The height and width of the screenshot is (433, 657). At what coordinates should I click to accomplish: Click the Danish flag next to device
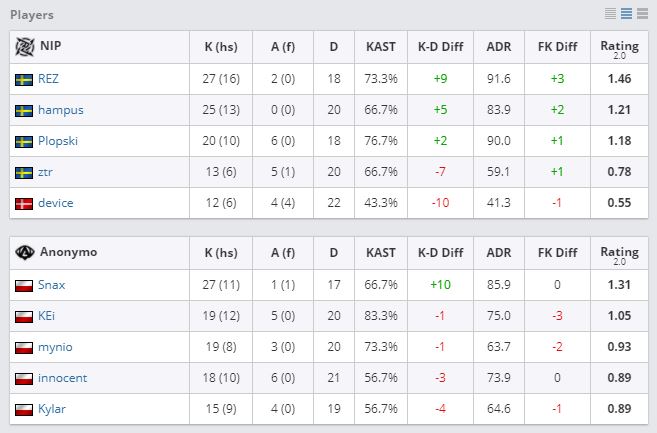coord(24,203)
